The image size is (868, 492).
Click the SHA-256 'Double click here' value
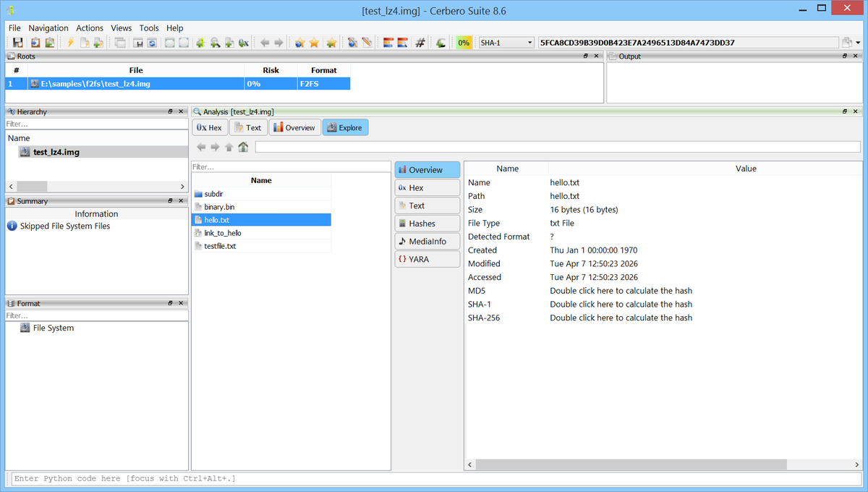[x=621, y=318]
